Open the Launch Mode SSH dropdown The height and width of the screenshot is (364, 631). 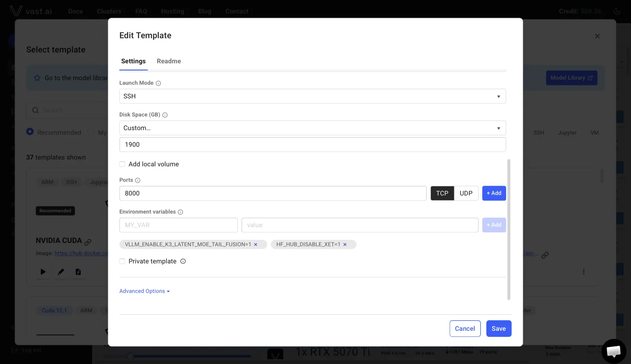tap(312, 96)
